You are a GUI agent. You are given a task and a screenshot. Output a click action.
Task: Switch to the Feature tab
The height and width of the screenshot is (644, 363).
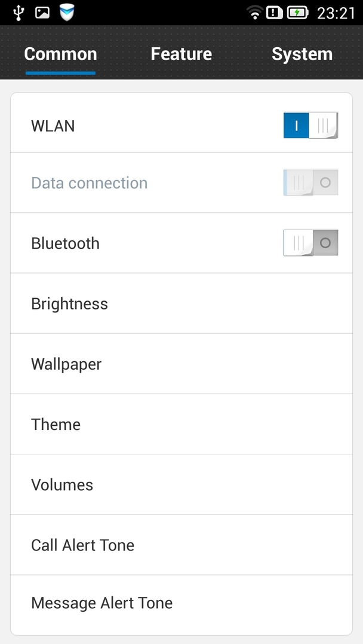181,54
